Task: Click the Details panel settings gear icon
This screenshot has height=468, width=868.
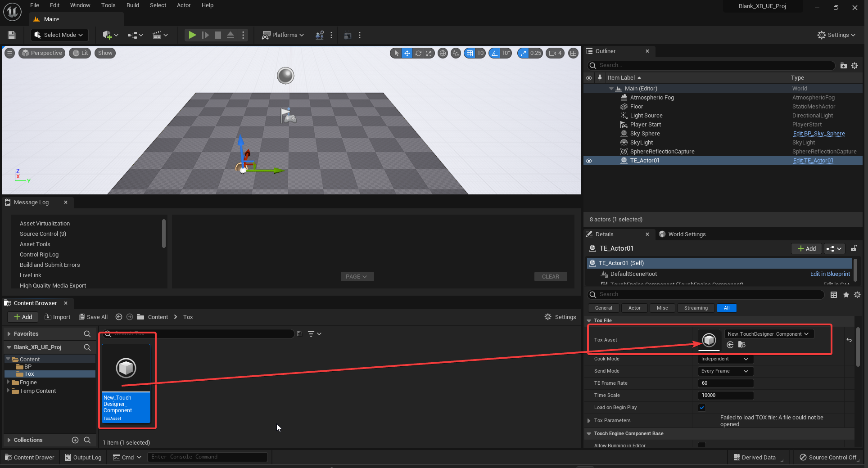Action: click(857, 295)
